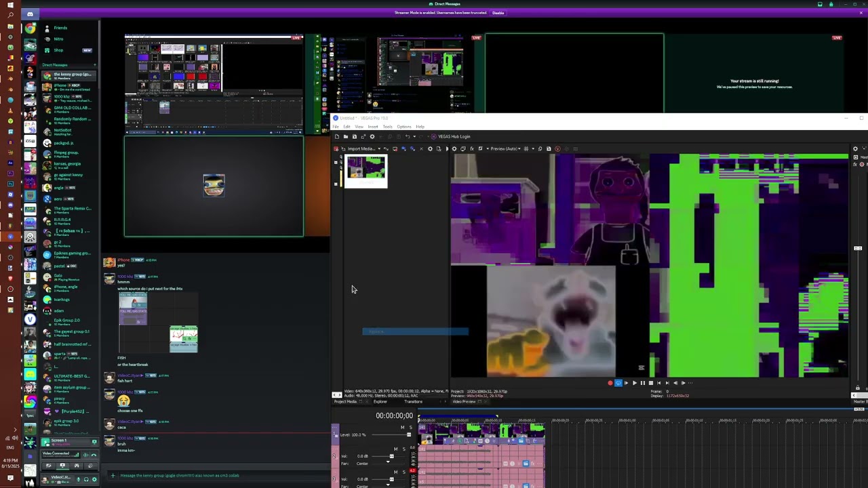Select the Video Preview tab
Image resolution: width=868 pixels, height=488 pixels.
[x=464, y=402]
